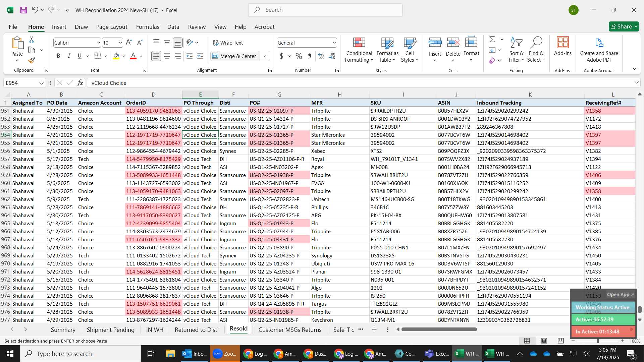The width and height of the screenshot is (644, 362).
Task: Select Align Left alignment
Action: point(156,56)
